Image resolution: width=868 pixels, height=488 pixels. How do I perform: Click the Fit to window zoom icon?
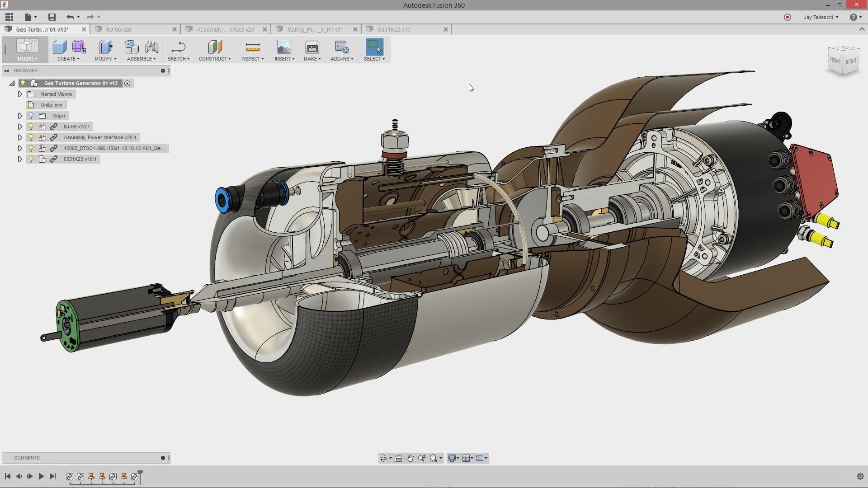click(x=434, y=458)
